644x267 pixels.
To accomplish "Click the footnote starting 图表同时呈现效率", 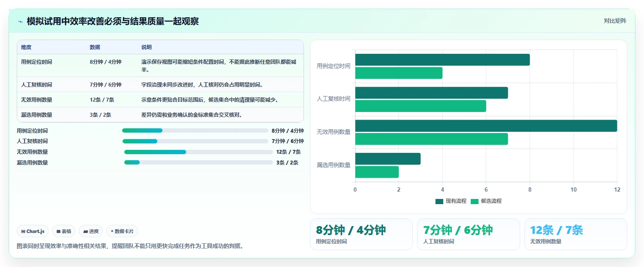I will tap(130, 246).
